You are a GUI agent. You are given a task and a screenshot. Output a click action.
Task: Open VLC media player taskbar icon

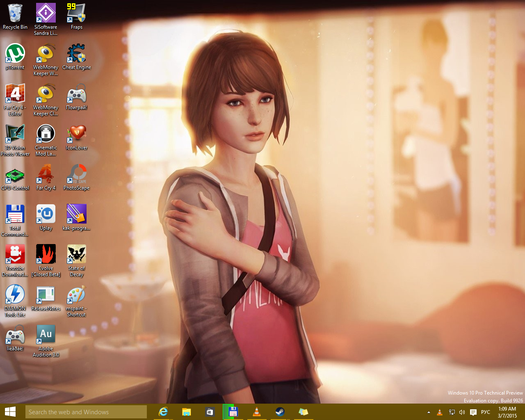tap(257, 412)
